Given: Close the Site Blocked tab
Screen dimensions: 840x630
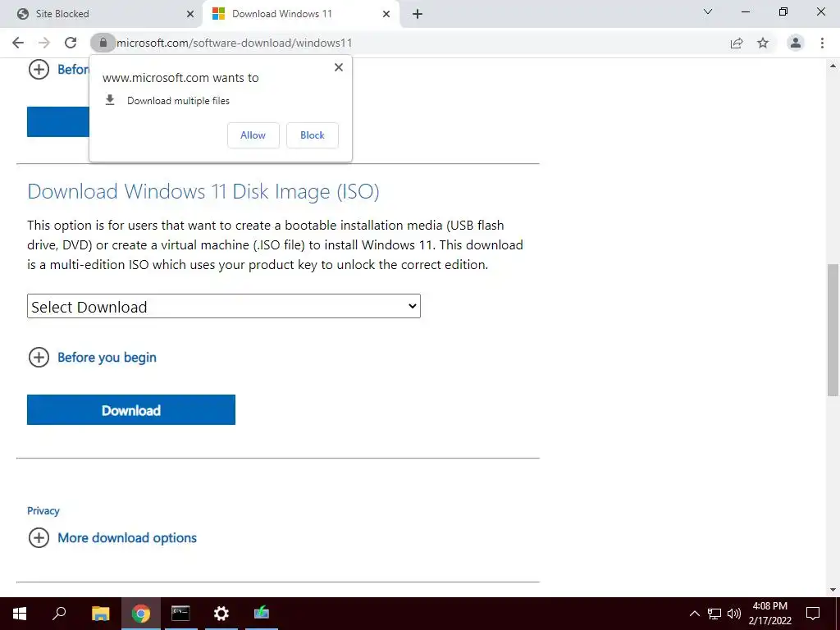Looking at the screenshot, I should (x=189, y=14).
